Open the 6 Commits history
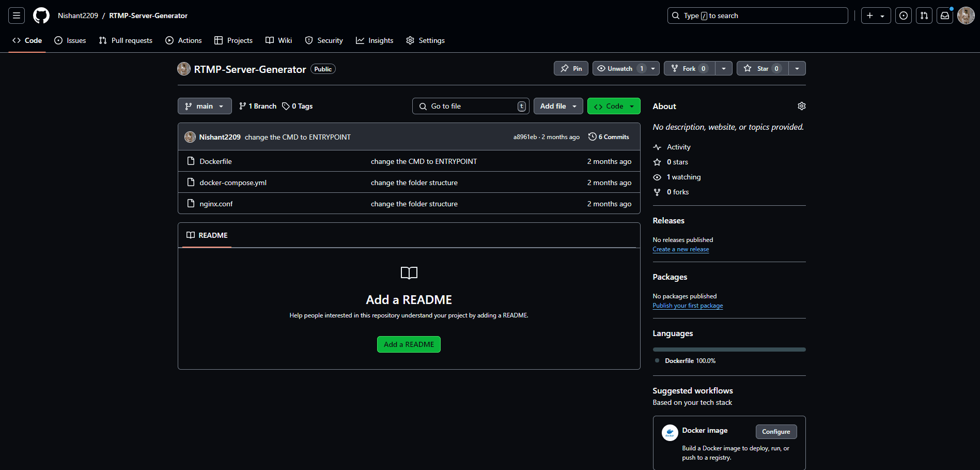Viewport: 980px width, 470px height. click(x=609, y=137)
